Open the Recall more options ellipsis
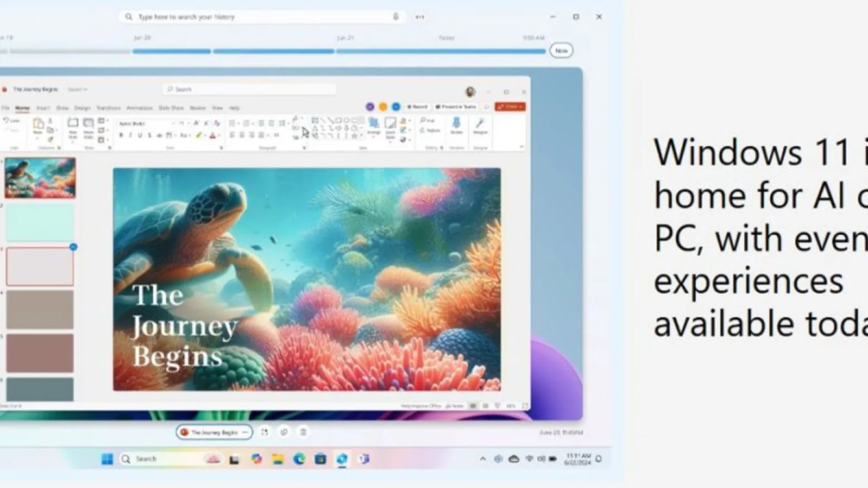868x488 pixels. [420, 17]
